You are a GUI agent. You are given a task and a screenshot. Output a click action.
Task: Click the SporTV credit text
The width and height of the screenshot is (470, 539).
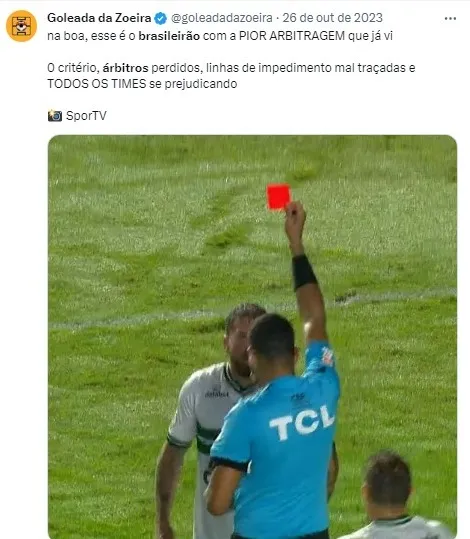86,116
